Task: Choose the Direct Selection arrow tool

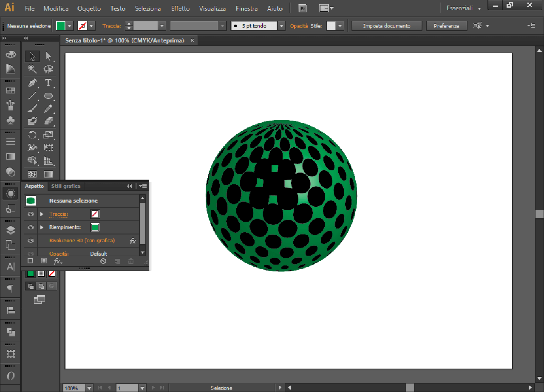Action: coord(48,56)
